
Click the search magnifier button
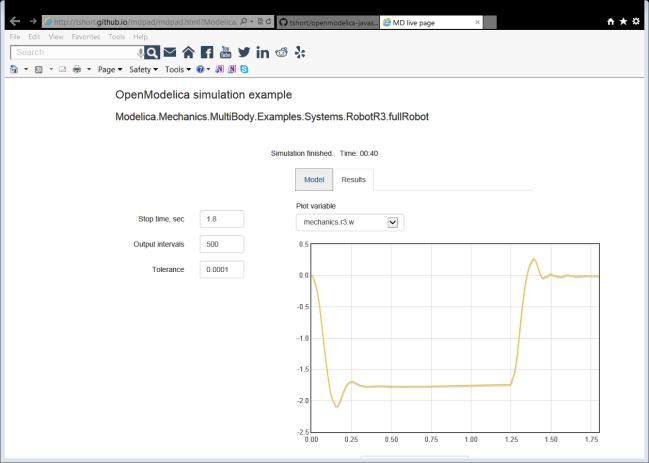[152, 52]
